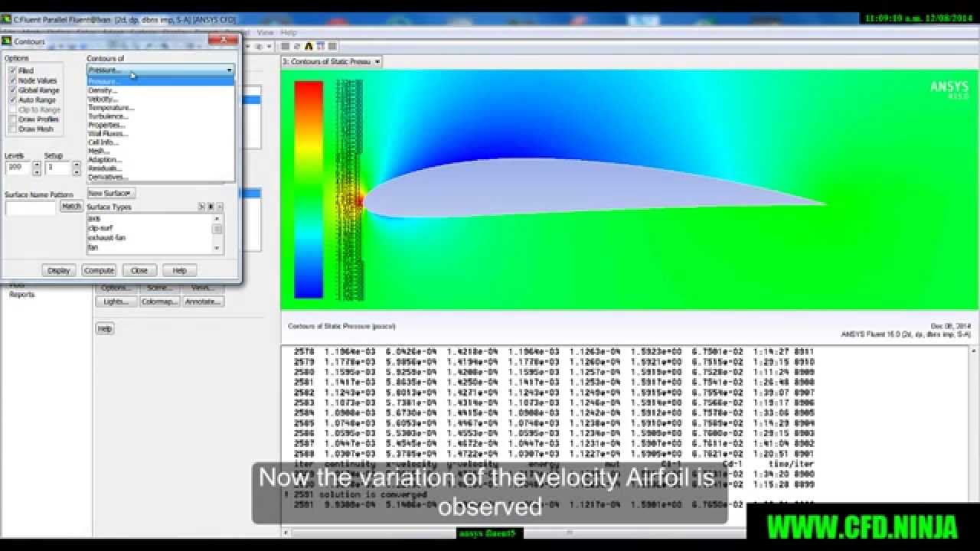Click the yellow A-shaped toolbar icon
The width and height of the screenshot is (980, 551).
click(x=309, y=46)
